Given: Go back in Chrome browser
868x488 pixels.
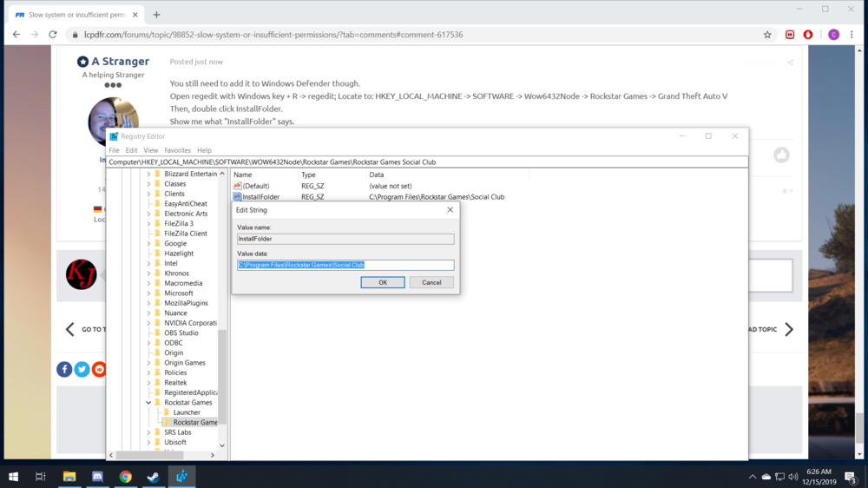Looking at the screenshot, I should [x=16, y=35].
